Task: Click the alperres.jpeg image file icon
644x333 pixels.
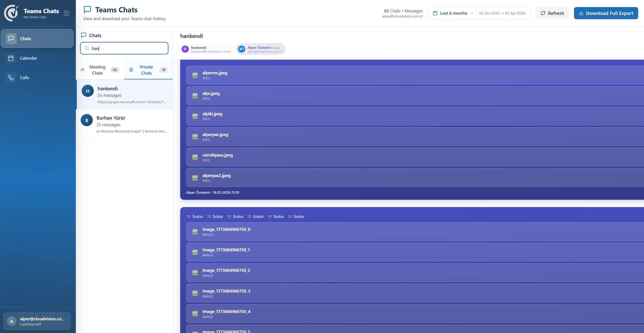Action: click(x=195, y=75)
